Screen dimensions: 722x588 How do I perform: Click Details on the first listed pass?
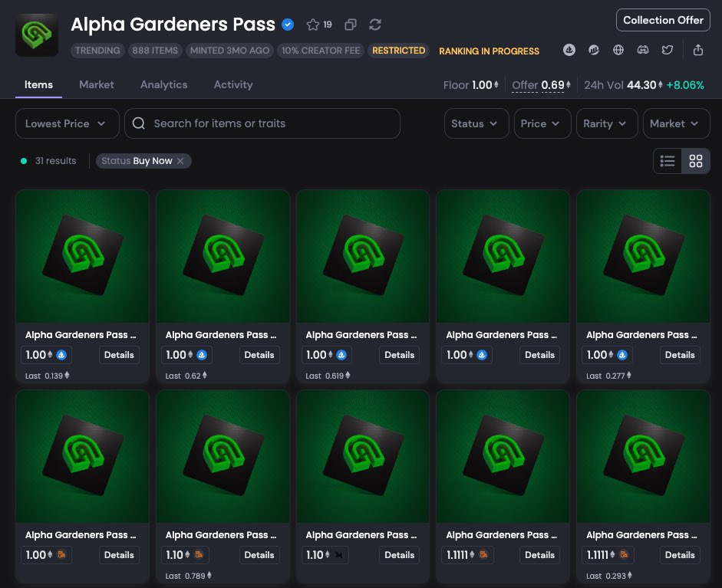pyautogui.click(x=119, y=355)
